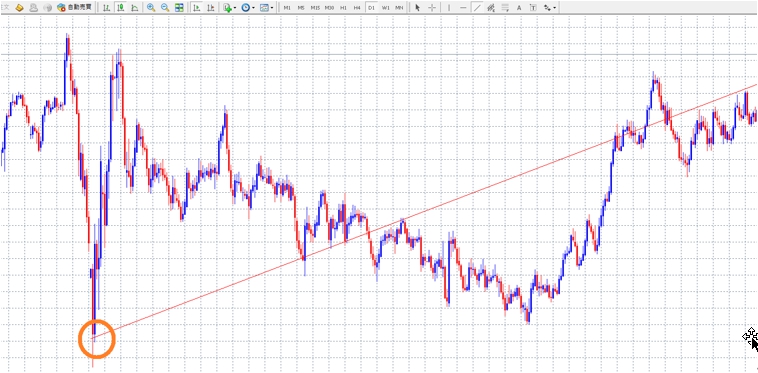Select the W1 timeframe

(x=385, y=8)
